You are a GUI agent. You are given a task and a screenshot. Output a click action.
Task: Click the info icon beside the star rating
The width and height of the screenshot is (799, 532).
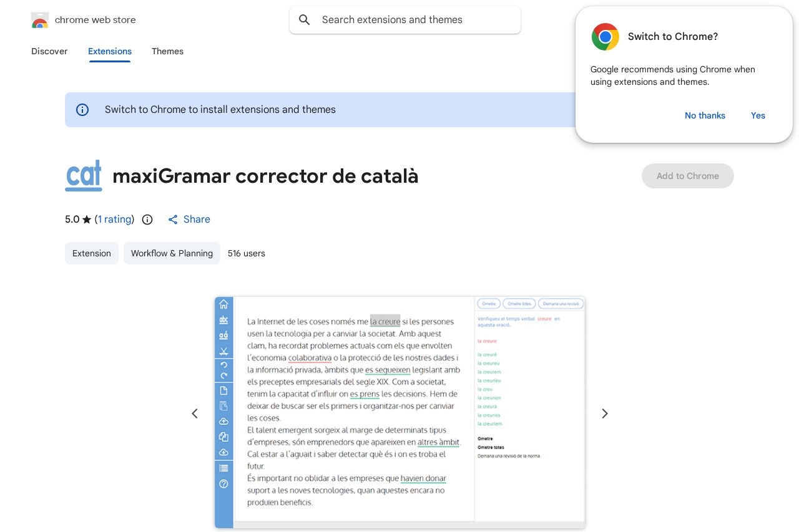(x=147, y=220)
